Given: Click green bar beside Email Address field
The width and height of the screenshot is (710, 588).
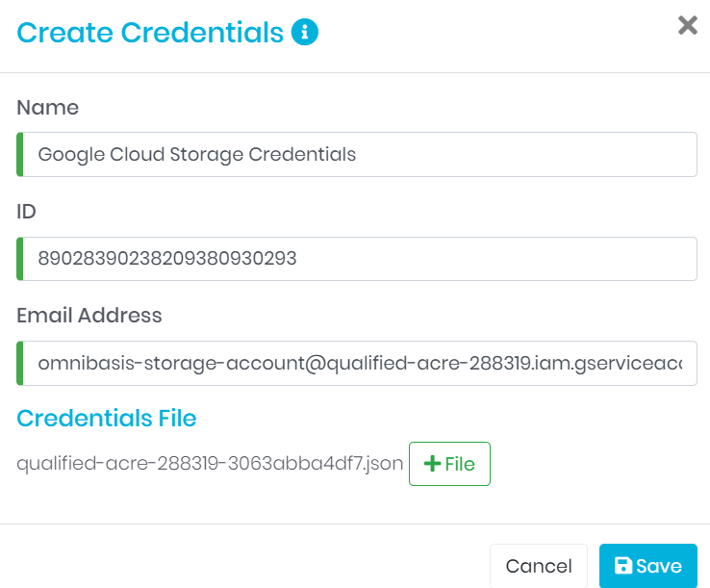Looking at the screenshot, I should (19, 363).
